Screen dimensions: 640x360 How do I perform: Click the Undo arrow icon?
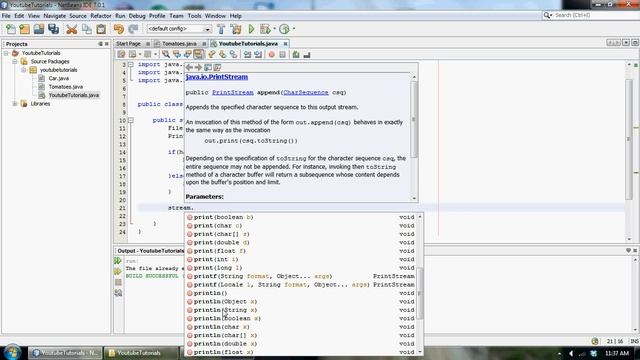[x=119, y=29]
